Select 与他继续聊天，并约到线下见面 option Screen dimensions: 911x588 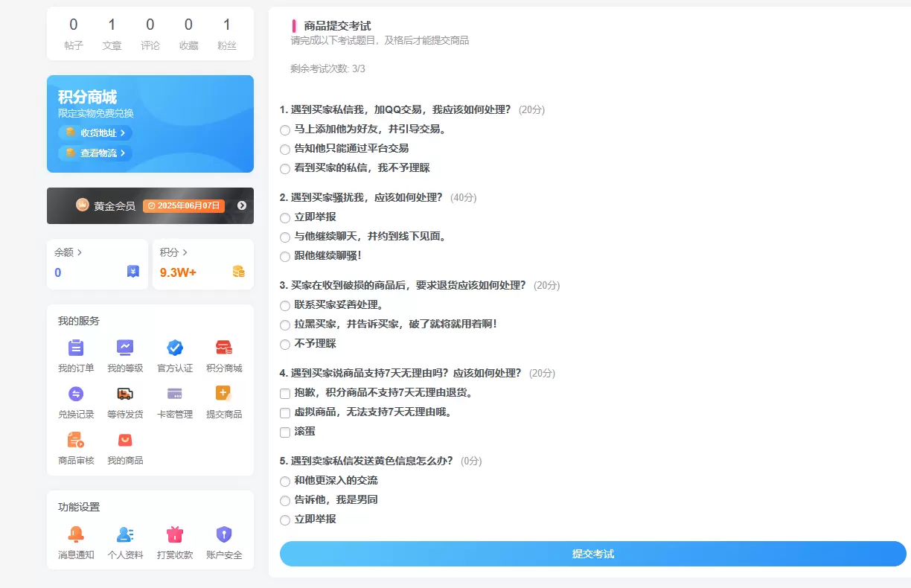coord(285,237)
